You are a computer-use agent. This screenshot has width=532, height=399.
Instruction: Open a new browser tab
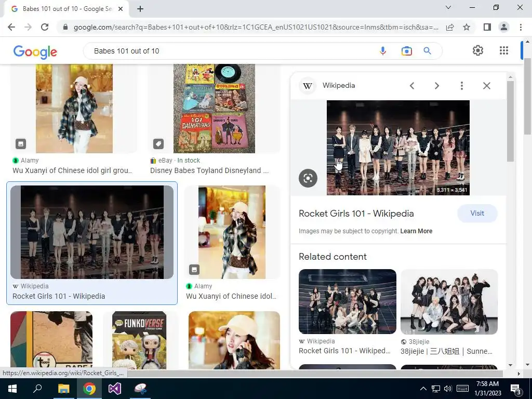pyautogui.click(x=140, y=9)
